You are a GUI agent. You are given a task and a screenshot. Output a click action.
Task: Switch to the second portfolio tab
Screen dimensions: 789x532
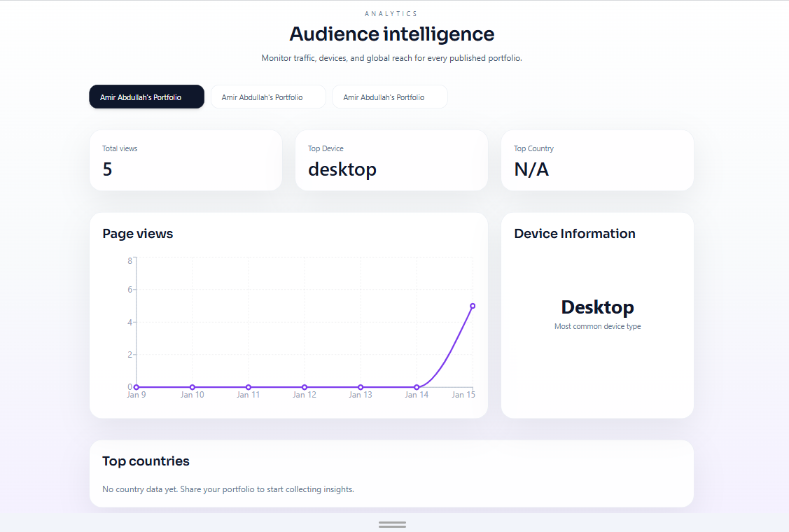pyautogui.click(x=268, y=97)
